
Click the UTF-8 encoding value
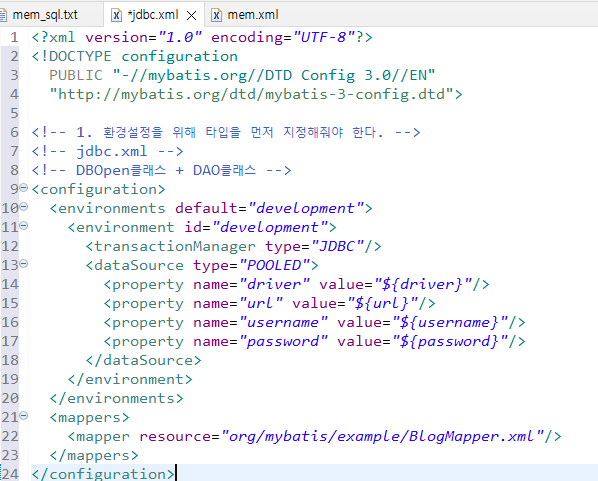(x=323, y=37)
